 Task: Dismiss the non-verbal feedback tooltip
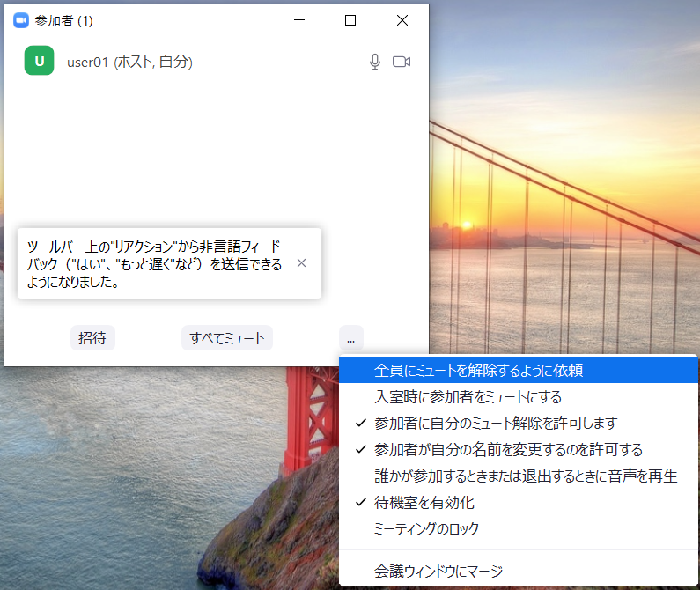(x=302, y=263)
